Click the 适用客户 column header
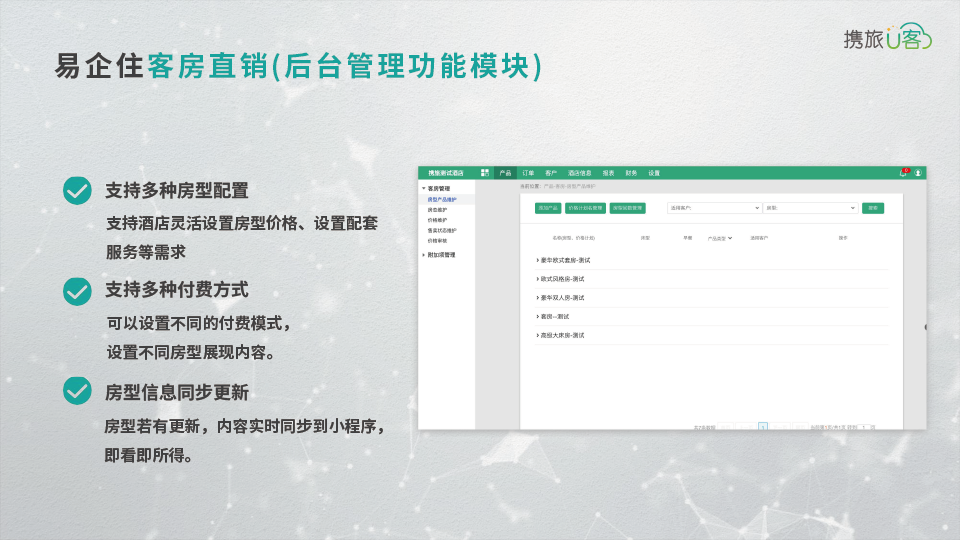The image size is (960, 540). coord(759,238)
